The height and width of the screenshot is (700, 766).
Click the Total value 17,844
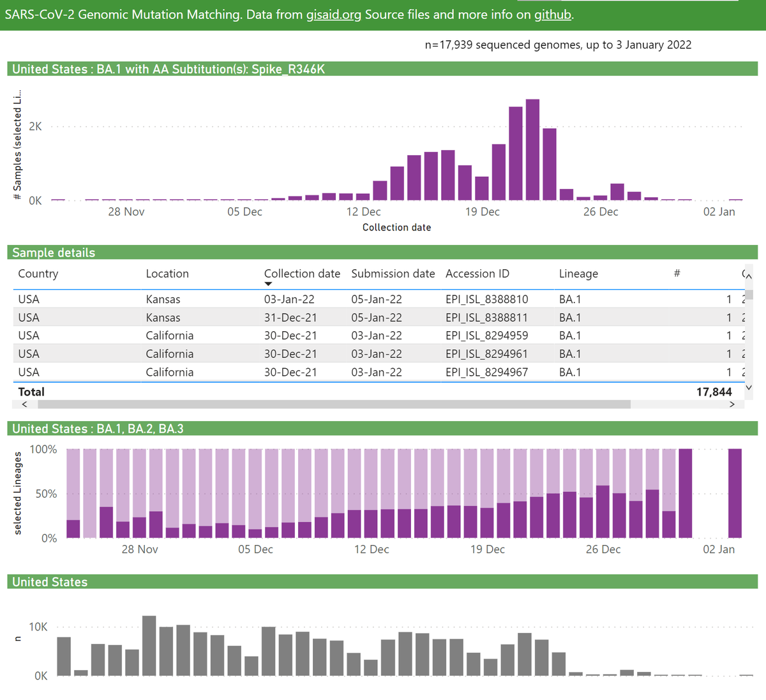point(714,392)
